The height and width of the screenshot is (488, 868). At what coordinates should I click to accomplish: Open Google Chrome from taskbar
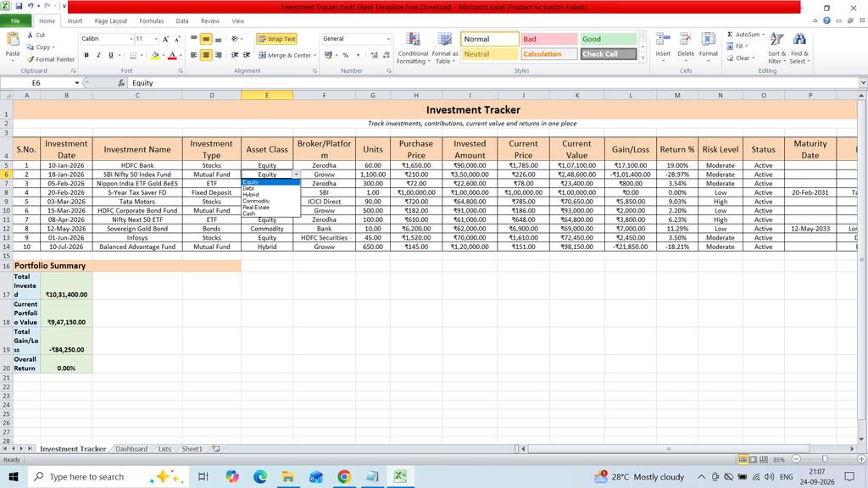tap(344, 477)
